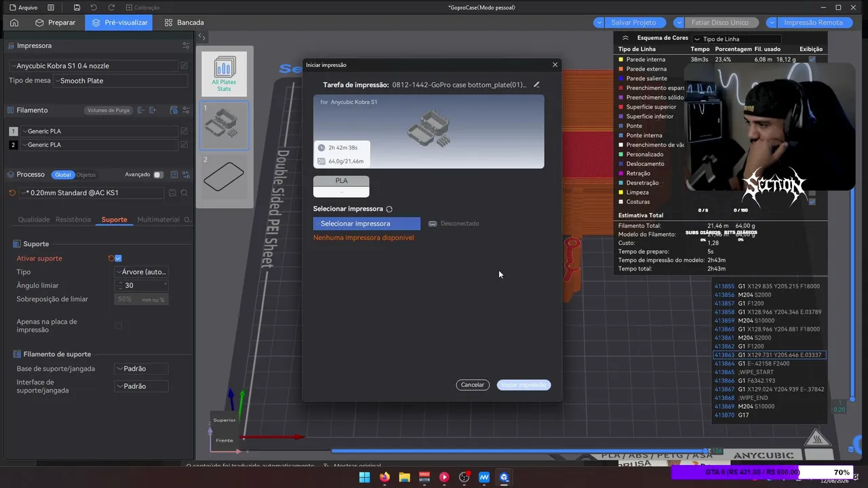Click the Selecionar impressora button
Screen dimensions: 868x488
tap(367, 223)
